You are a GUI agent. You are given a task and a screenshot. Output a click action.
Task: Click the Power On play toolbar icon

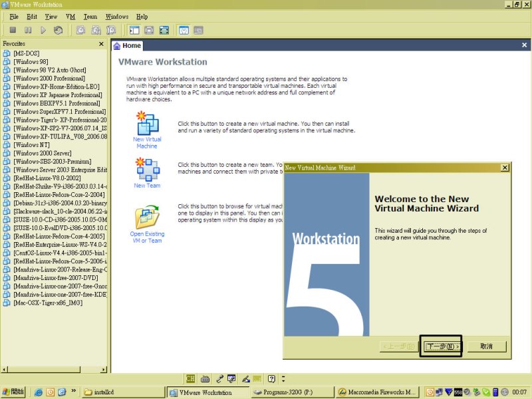(x=43, y=30)
